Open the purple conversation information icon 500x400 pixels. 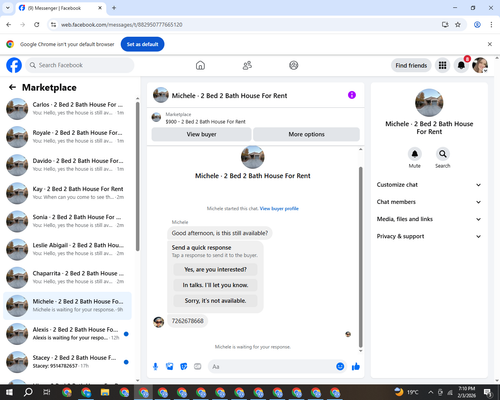click(x=352, y=95)
